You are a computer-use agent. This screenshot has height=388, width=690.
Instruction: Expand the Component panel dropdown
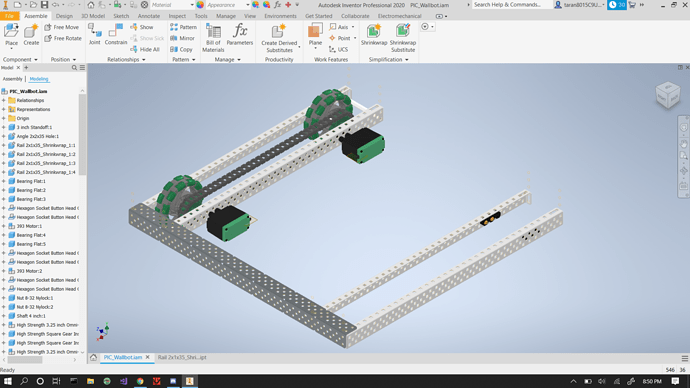36,60
